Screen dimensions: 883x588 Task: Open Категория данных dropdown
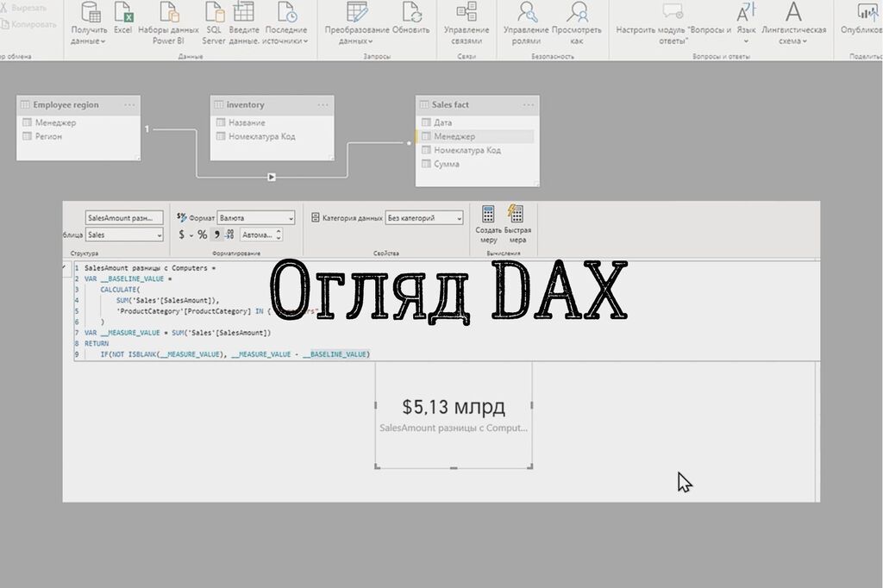[424, 218]
